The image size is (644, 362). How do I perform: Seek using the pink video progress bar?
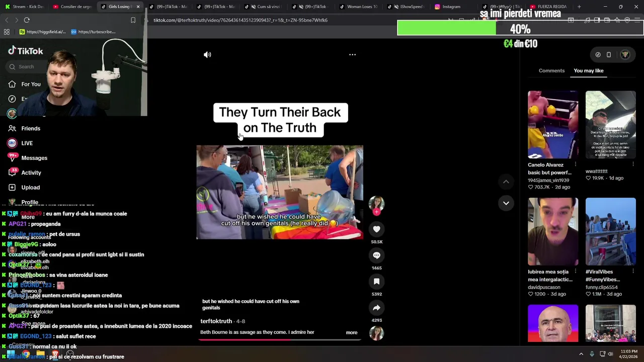point(280,339)
